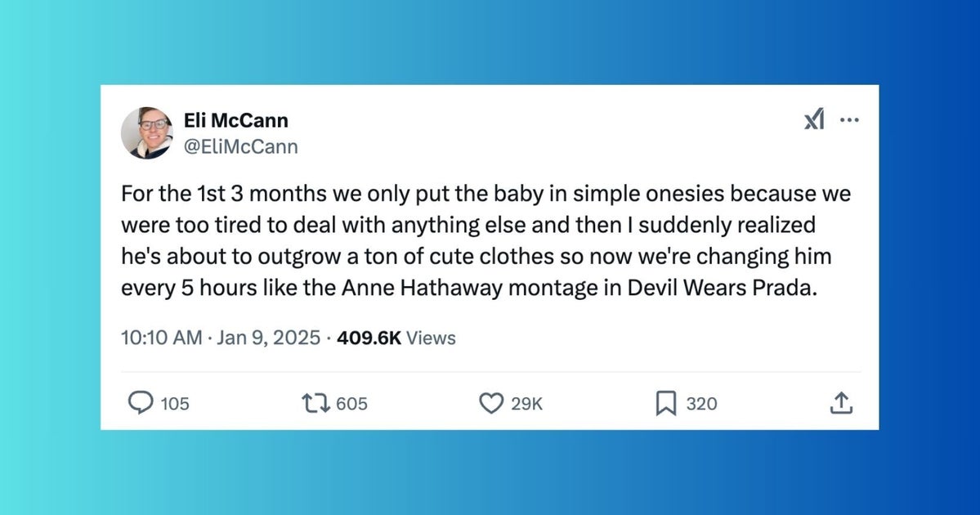Open the three-dot more options menu
The height and width of the screenshot is (515, 980).
pyautogui.click(x=849, y=121)
